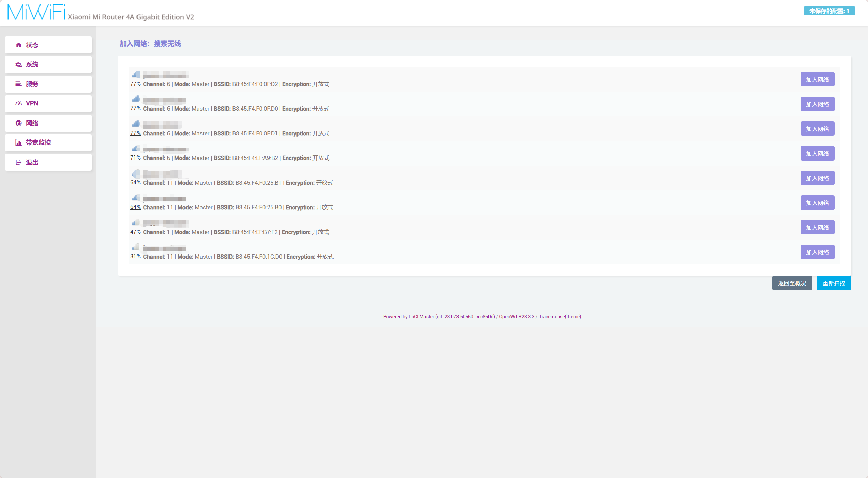
Task: Click the gear icon beside 系统
Action: pos(19,65)
